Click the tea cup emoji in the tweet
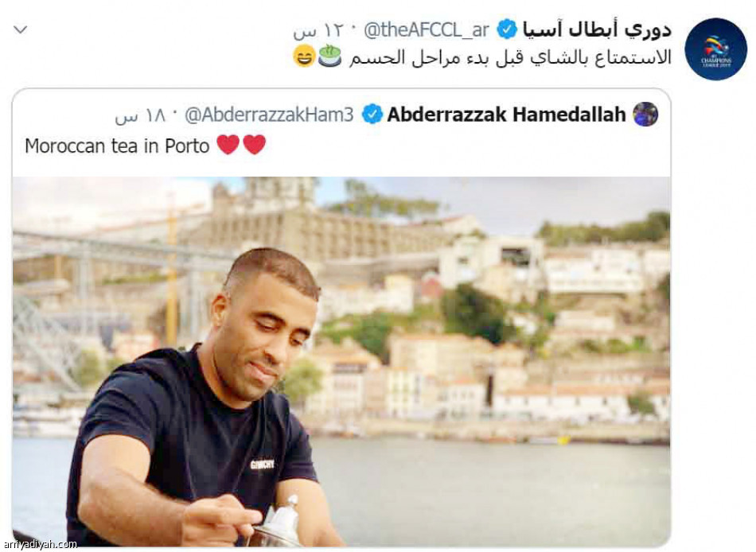756x552 pixels. click(x=330, y=56)
